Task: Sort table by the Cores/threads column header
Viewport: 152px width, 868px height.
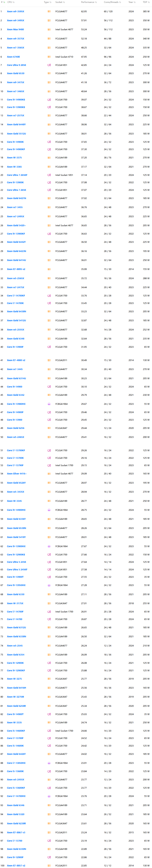Action: point(113,2)
